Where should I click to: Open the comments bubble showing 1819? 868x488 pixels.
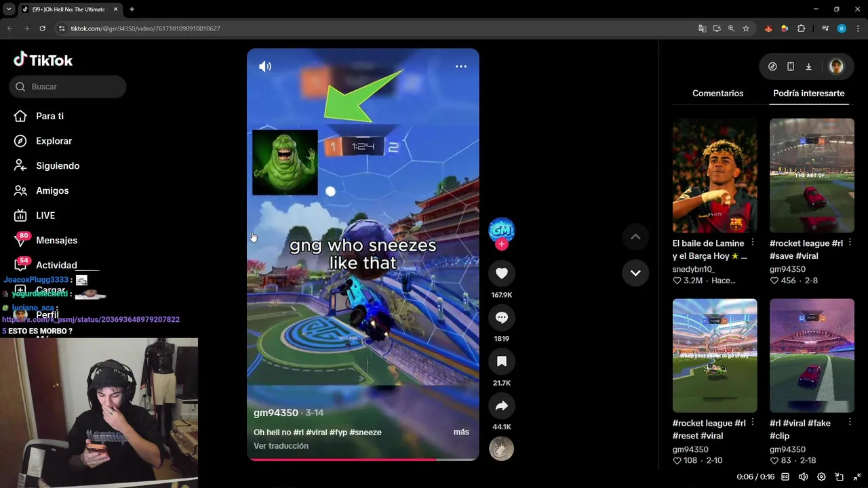pyautogui.click(x=502, y=317)
